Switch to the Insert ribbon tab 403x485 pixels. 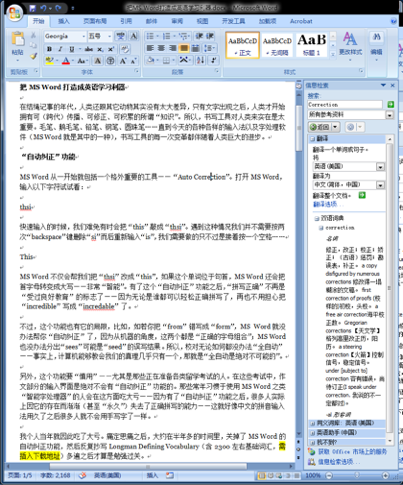(64, 21)
